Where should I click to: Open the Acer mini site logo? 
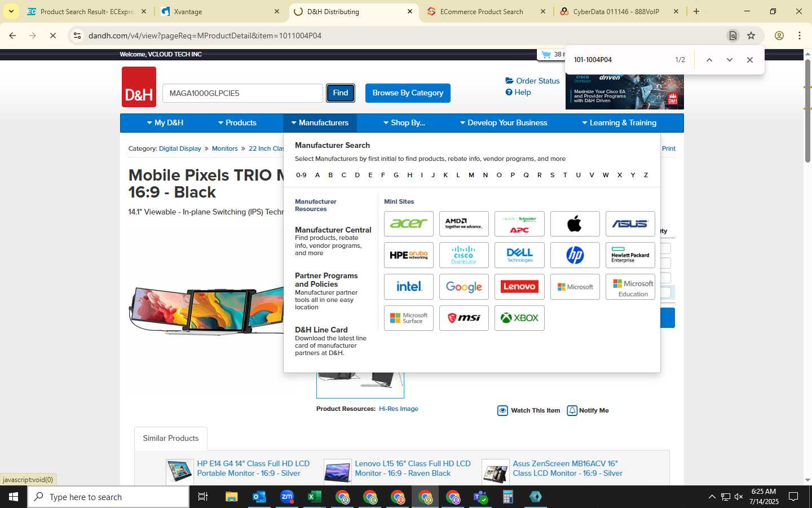click(x=409, y=224)
